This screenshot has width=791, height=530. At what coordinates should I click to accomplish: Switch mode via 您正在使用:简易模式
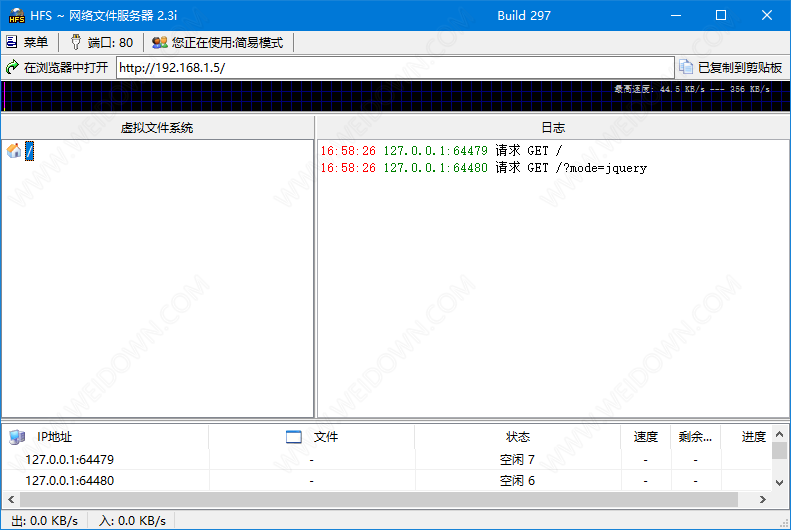click(x=218, y=42)
